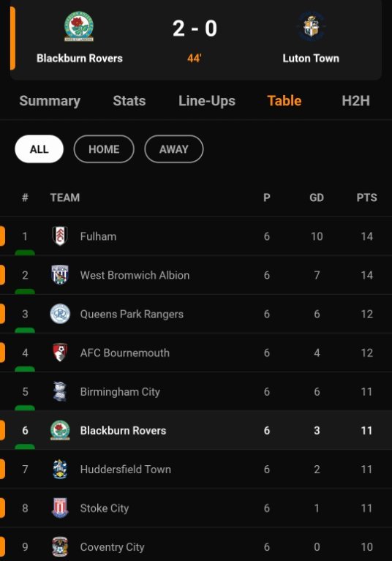
Task: Switch to the Stats tab
Action: (129, 101)
